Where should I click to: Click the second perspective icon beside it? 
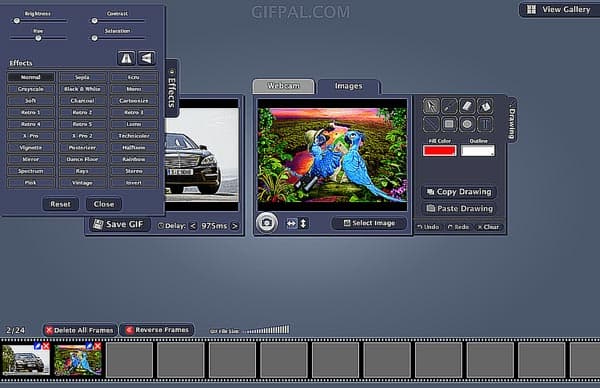pos(147,58)
